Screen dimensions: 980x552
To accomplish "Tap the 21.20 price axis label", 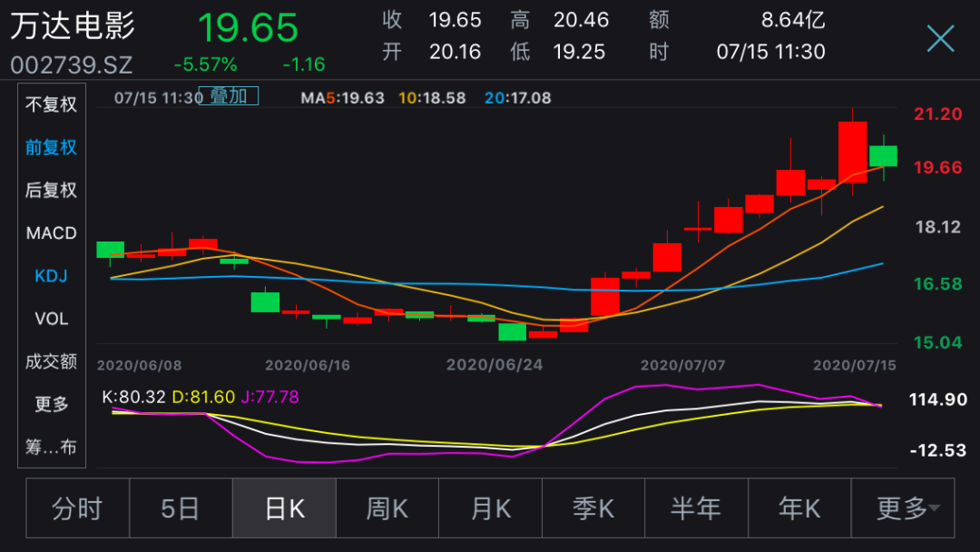I will tap(937, 113).
